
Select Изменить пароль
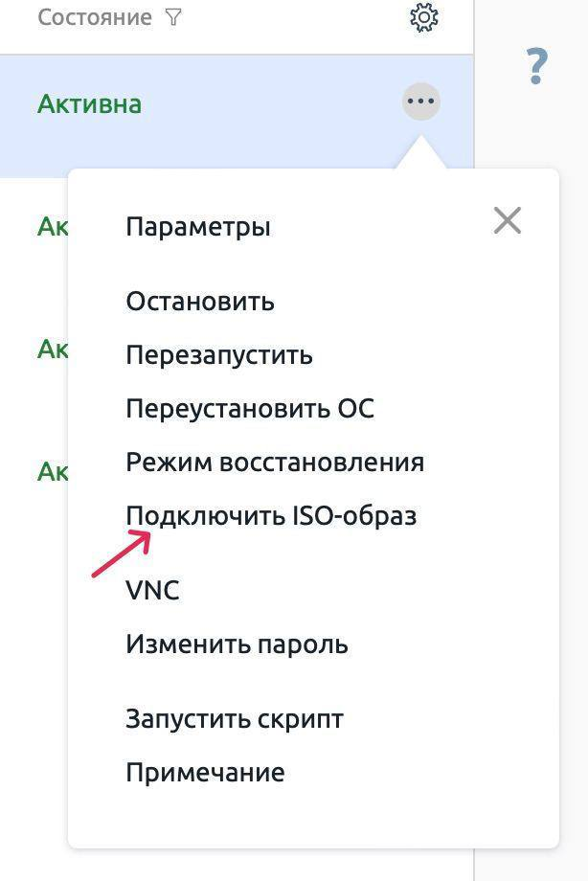[237, 644]
